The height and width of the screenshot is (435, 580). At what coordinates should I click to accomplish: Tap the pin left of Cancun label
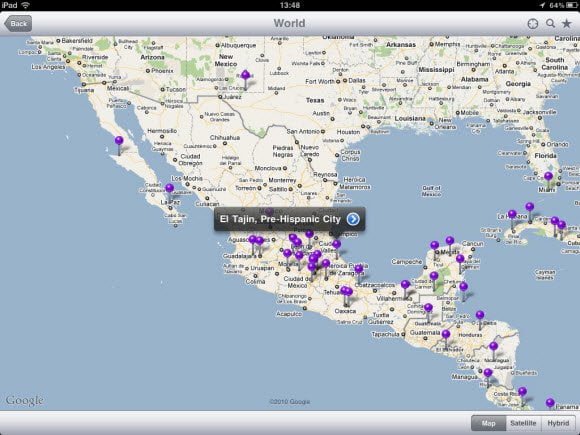point(449,240)
